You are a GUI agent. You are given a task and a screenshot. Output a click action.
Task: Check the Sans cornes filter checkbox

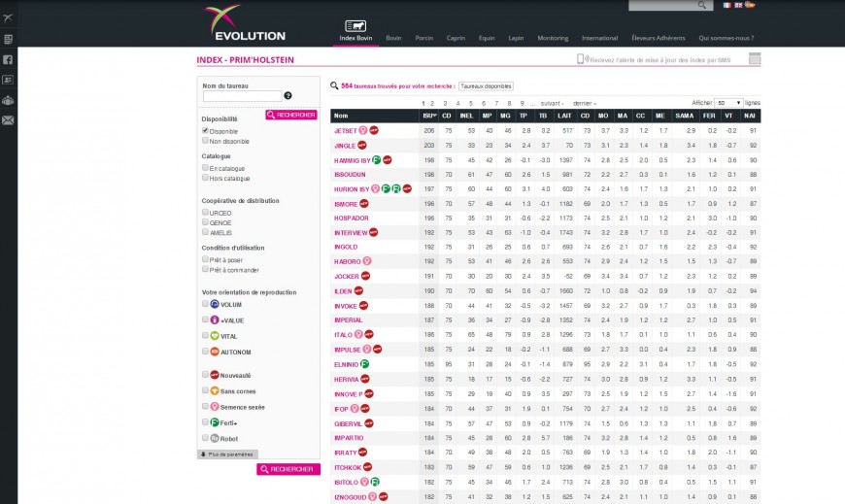click(x=205, y=390)
